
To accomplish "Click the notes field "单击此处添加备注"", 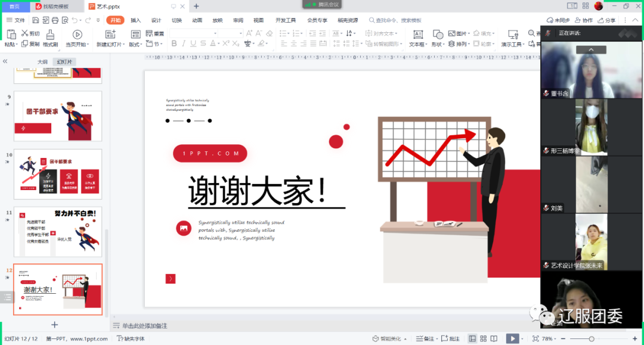I will tap(144, 326).
